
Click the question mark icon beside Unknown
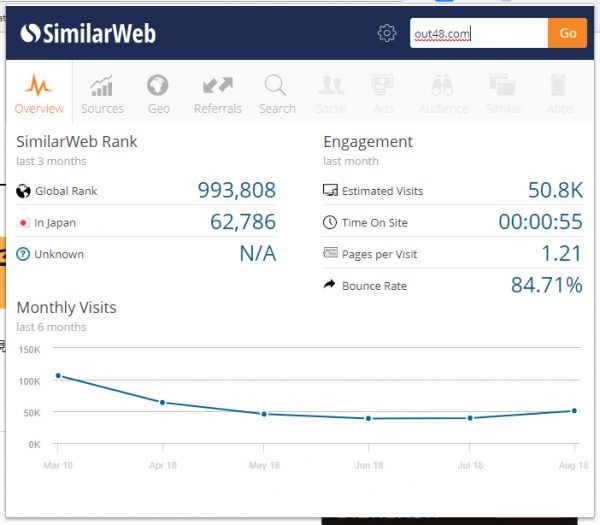pyautogui.click(x=23, y=254)
